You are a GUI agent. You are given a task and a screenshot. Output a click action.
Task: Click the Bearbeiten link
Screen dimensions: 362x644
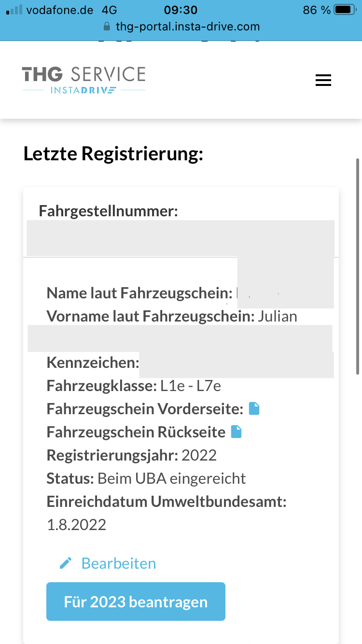click(118, 563)
